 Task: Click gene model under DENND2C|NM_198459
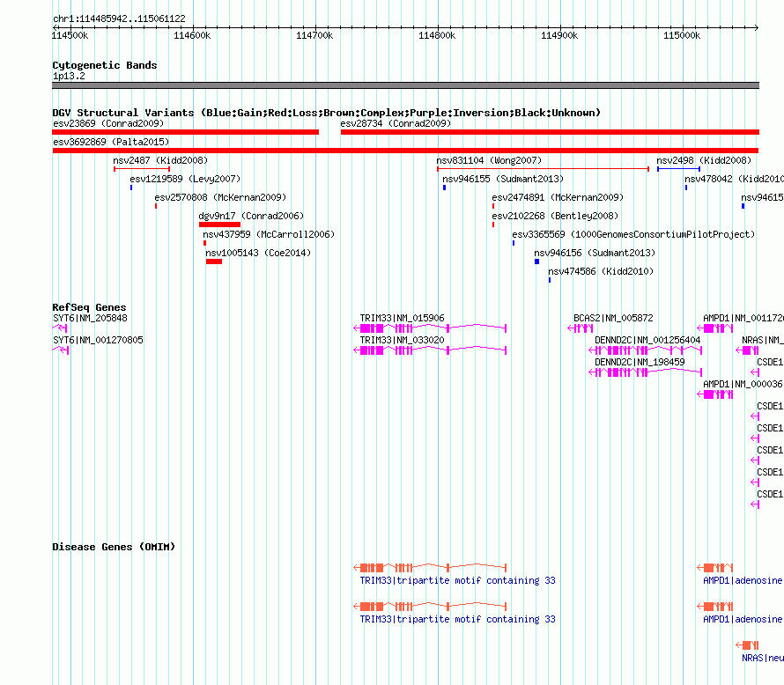pos(646,372)
